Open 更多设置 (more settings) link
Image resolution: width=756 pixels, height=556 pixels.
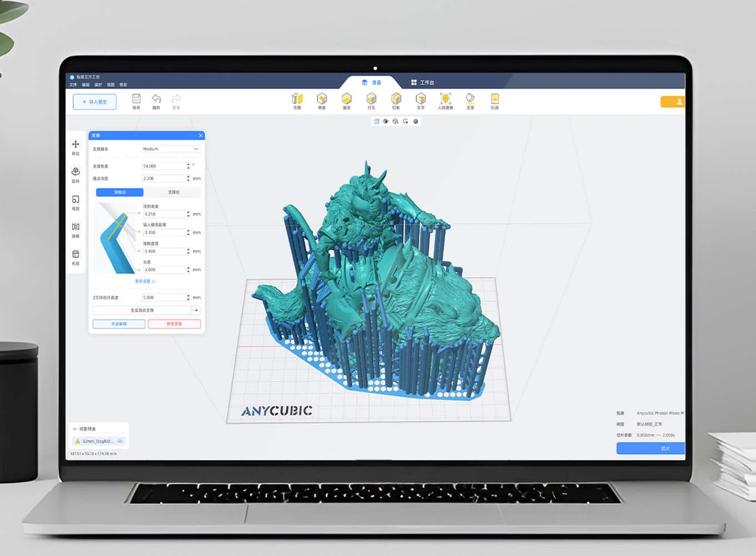tap(146, 281)
